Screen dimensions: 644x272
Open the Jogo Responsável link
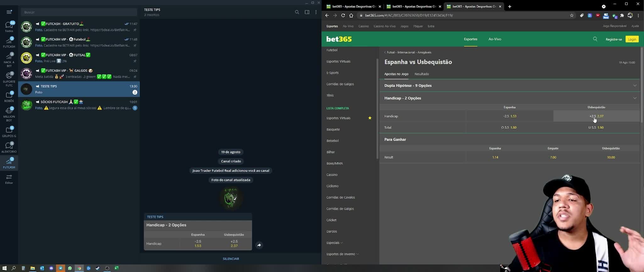(614, 26)
